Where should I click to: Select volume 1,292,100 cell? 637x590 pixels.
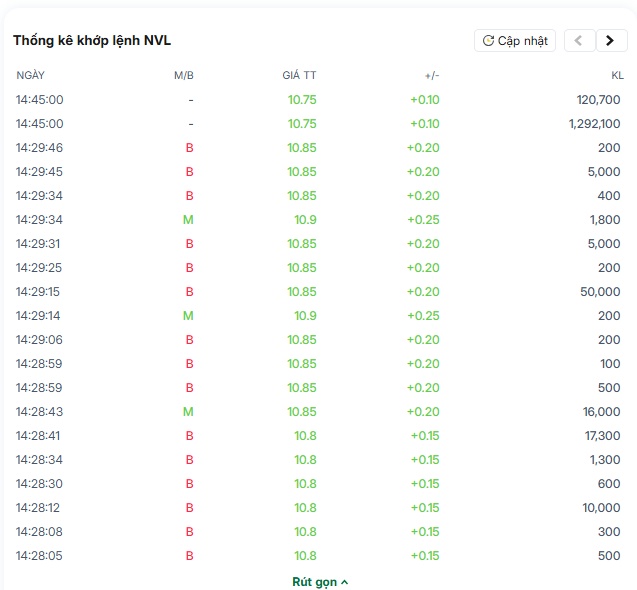pyautogui.click(x=594, y=124)
